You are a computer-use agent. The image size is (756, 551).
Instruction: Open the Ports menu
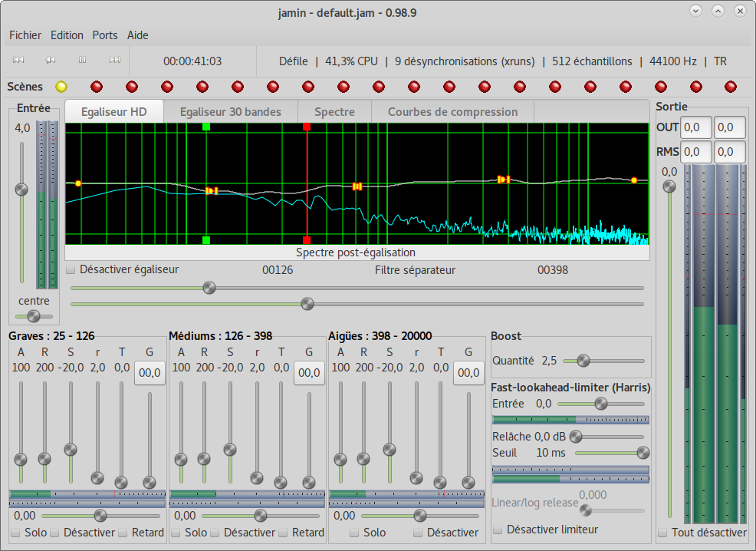(105, 35)
